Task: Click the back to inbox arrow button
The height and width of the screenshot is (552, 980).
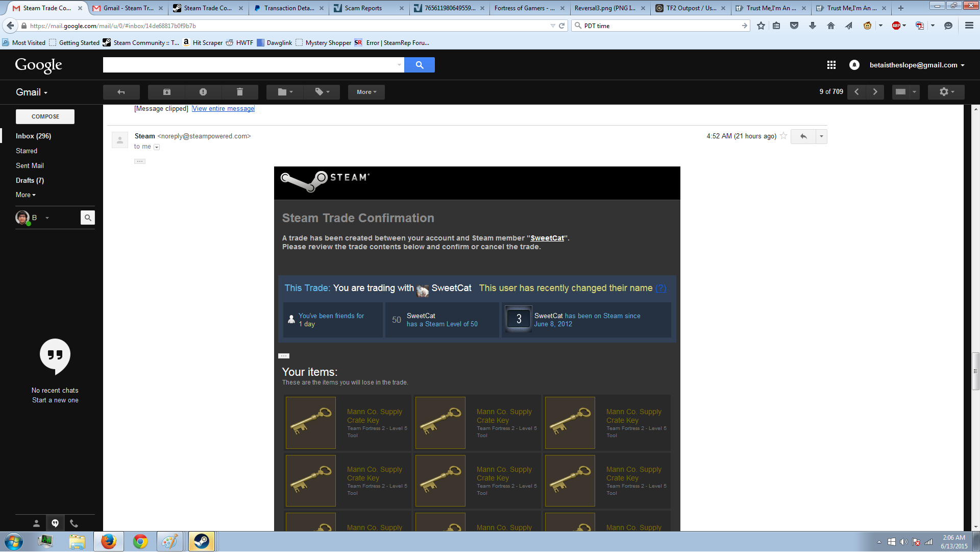Action: pyautogui.click(x=121, y=92)
